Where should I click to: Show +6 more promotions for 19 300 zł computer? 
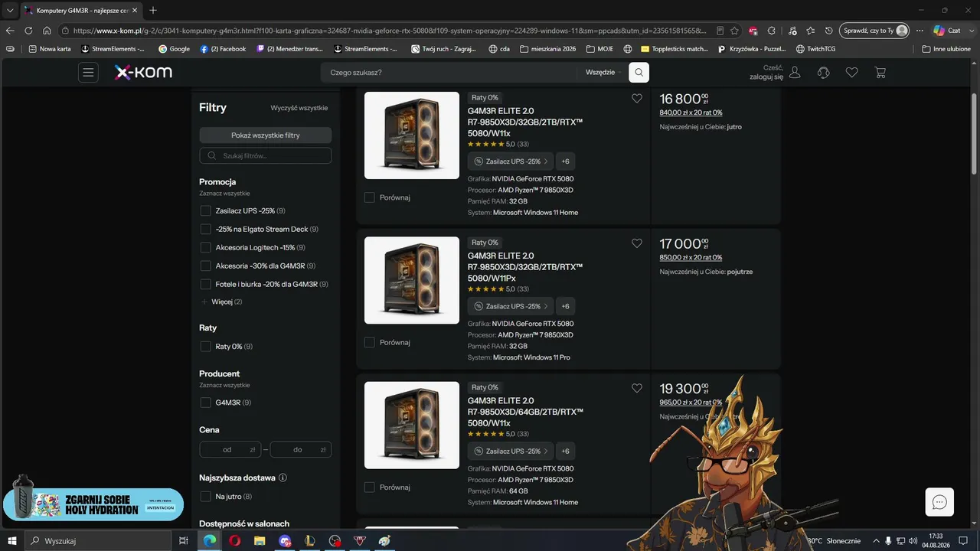(x=565, y=451)
